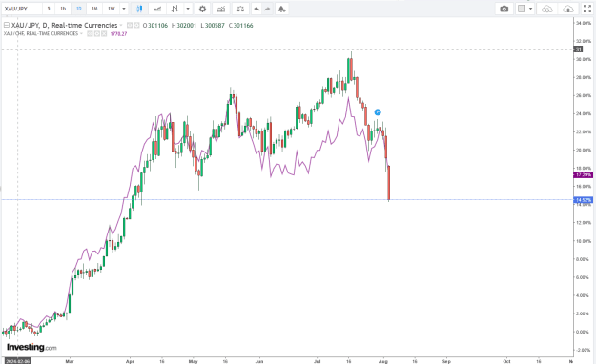Click the Mar label on time axis
596x364 pixels.
(x=70, y=361)
